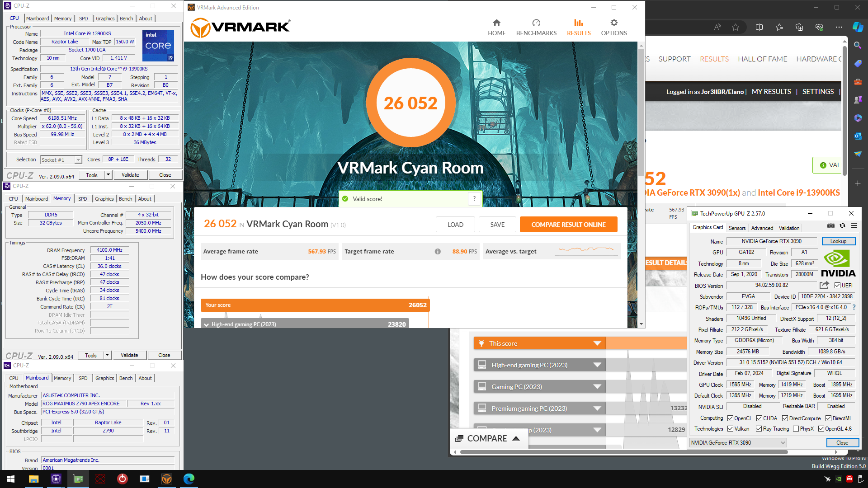Open VRMark from the Windows taskbar

167,479
